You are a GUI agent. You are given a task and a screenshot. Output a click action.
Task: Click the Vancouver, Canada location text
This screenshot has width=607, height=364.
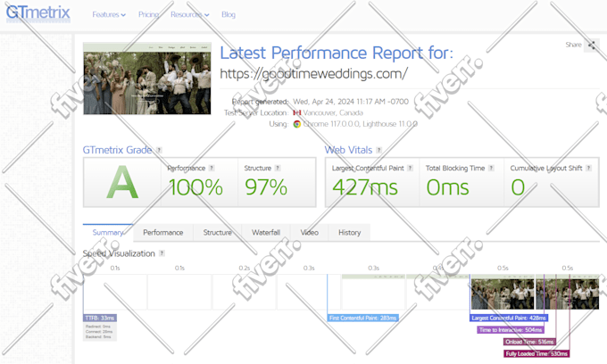[333, 113]
